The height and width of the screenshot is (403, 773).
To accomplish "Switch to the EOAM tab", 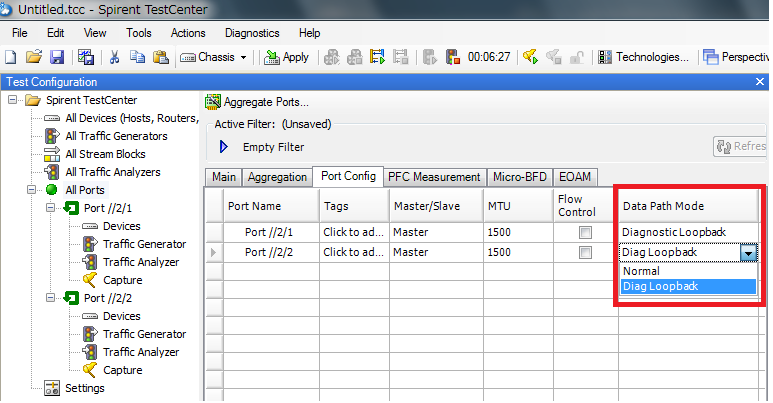I will pos(575,177).
